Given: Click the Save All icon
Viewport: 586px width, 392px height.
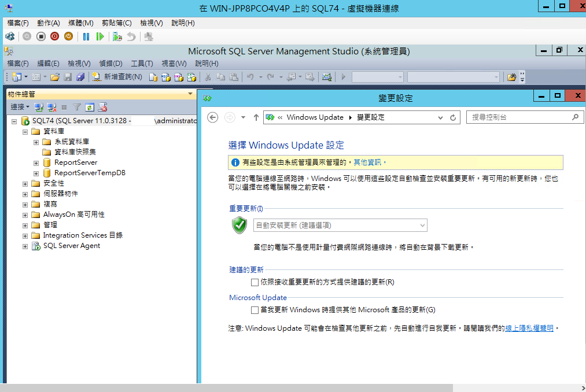Looking at the screenshot, I should pos(80,77).
